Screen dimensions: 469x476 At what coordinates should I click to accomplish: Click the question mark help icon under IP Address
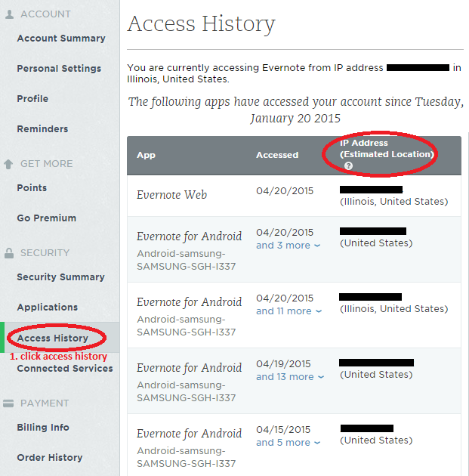point(348,165)
